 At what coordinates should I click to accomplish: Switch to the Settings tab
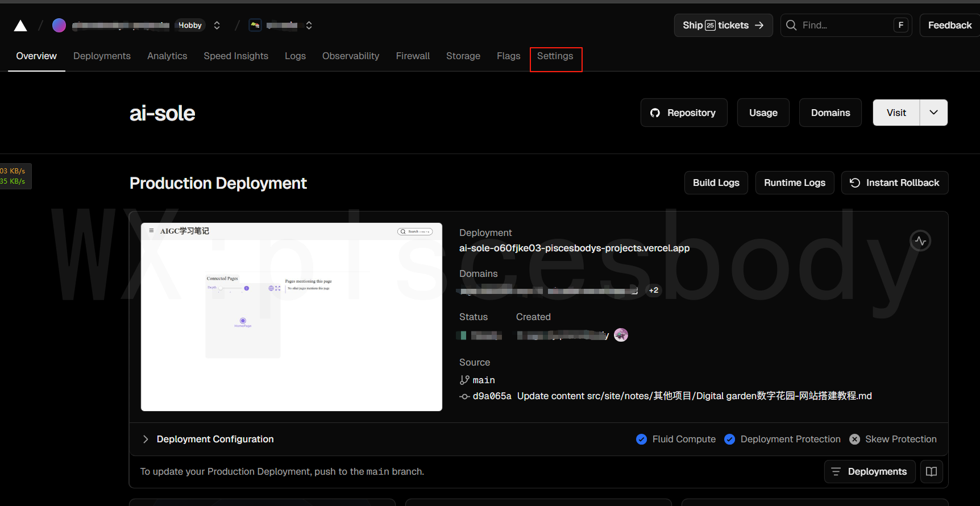click(555, 56)
